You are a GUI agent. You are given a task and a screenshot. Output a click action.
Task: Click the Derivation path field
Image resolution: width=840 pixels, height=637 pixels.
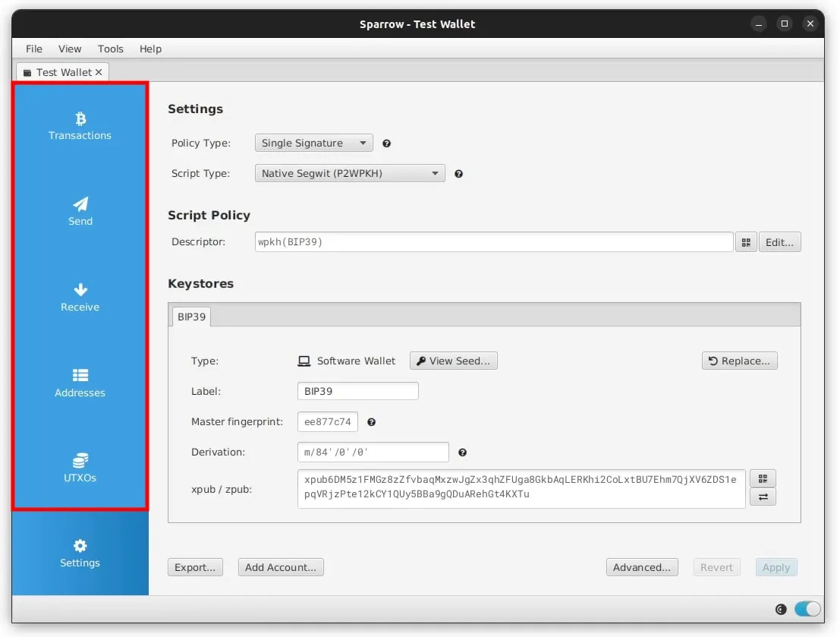point(373,452)
